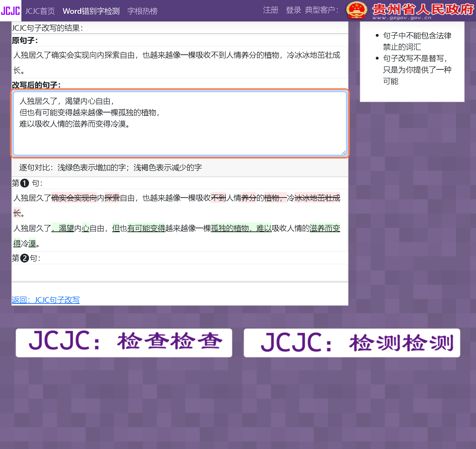476x449 pixels.
Task: Click deleted text 确实会实现向
Action: point(74,198)
